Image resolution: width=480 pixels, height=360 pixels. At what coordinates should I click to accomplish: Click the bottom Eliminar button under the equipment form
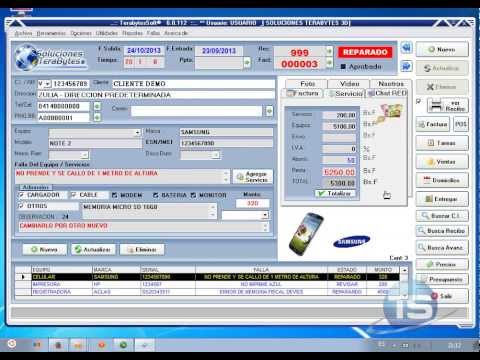[x=142, y=249]
